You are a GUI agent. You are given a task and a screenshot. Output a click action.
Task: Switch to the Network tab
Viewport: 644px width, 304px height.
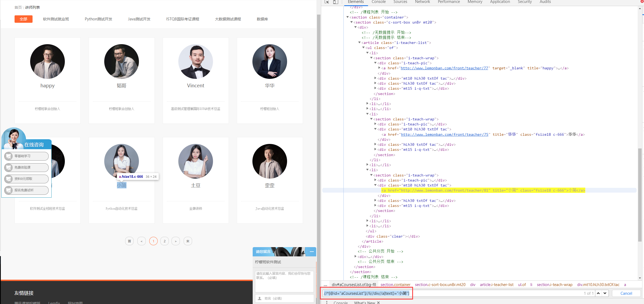(422, 2)
